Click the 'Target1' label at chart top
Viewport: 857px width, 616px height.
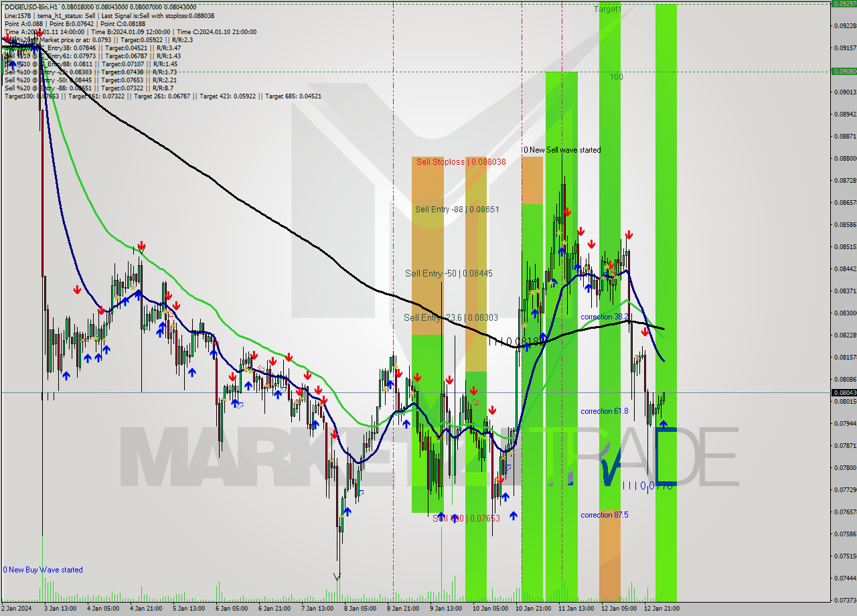click(607, 9)
